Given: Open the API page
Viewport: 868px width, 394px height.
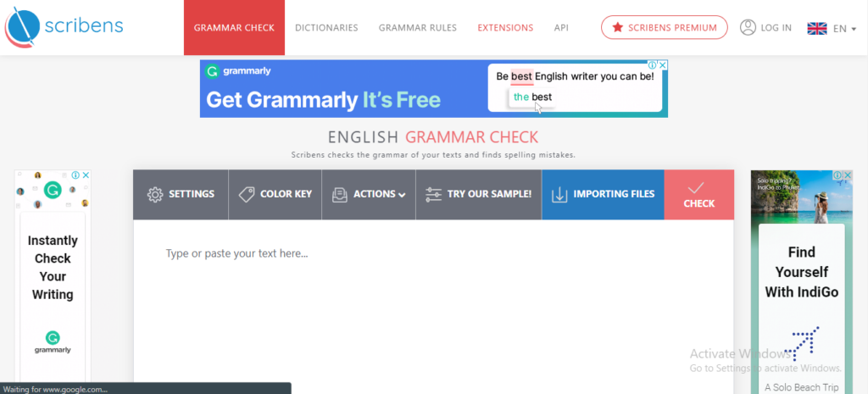Looking at the screenshot, I should pyautogui.click(x=561, y=28).
